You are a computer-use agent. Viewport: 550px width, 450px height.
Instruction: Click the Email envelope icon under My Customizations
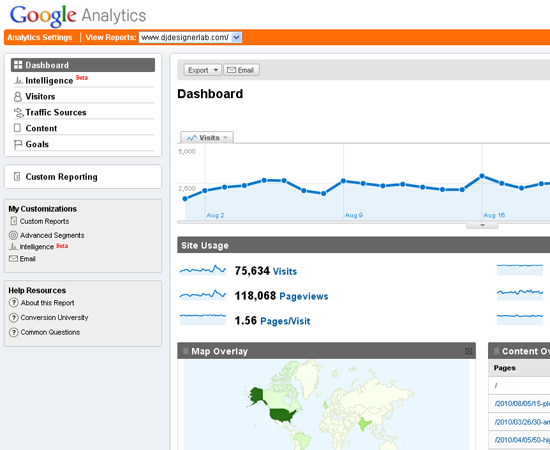point(13,258)
